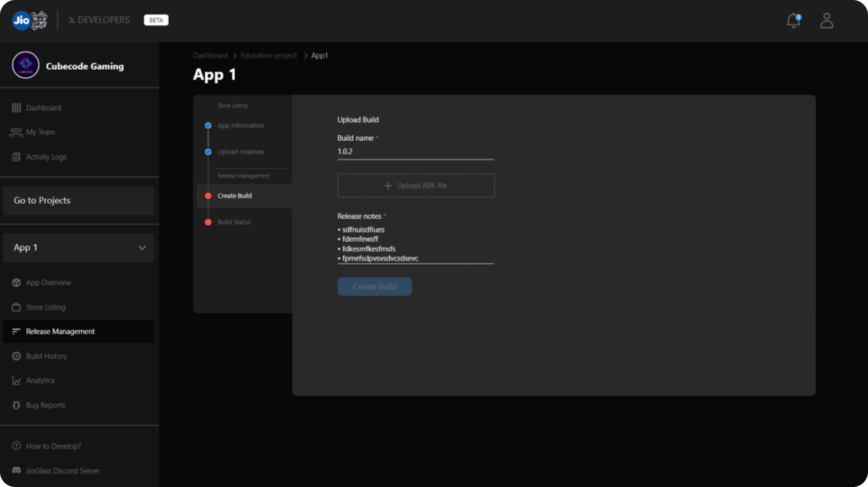The image size is (868, 487).
Task: Select Release Management sidebar item
Action: [x=79, y=331]
